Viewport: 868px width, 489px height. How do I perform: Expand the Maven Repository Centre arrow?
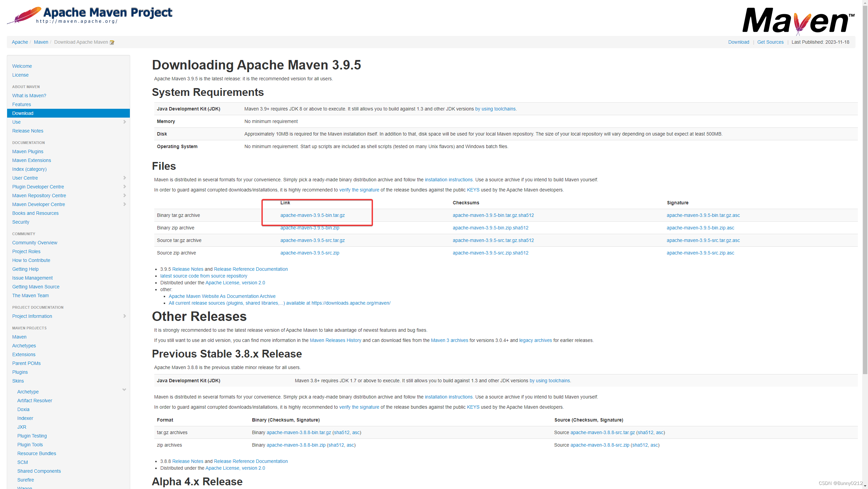(124, 196)
